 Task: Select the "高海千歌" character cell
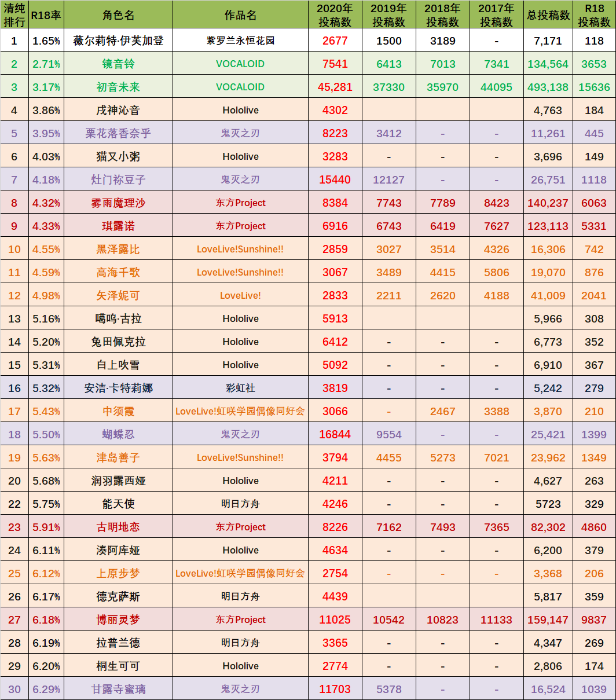click(118, 272)
